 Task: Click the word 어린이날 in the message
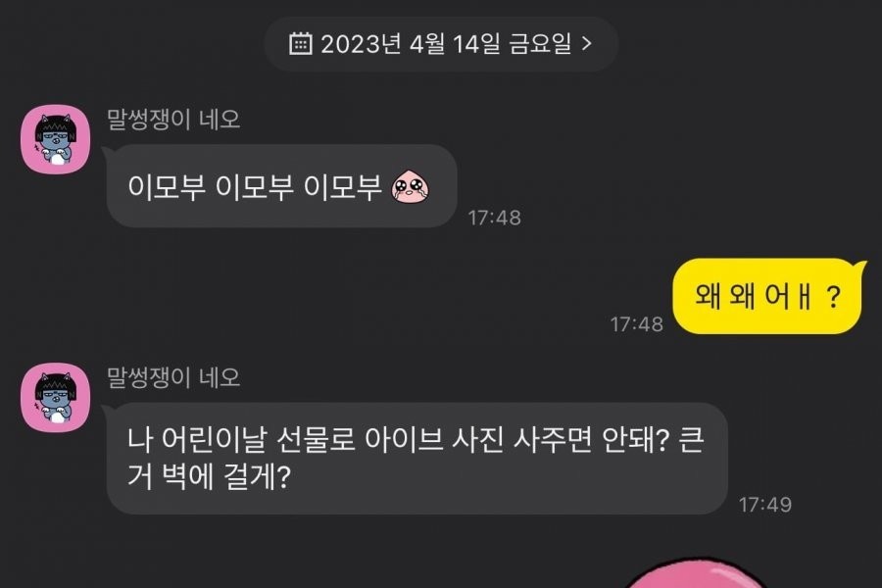[214, 440]
